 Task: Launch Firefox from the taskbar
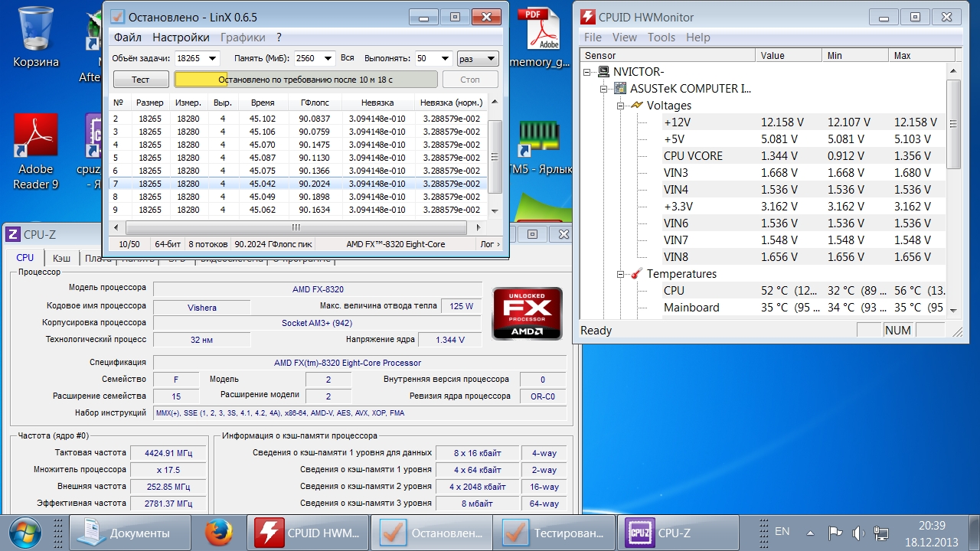220,533
